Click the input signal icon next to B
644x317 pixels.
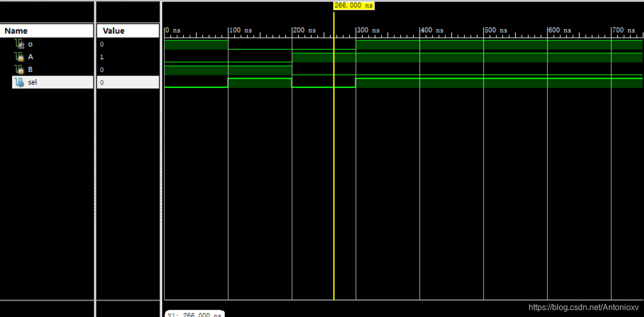click(18, 69)
